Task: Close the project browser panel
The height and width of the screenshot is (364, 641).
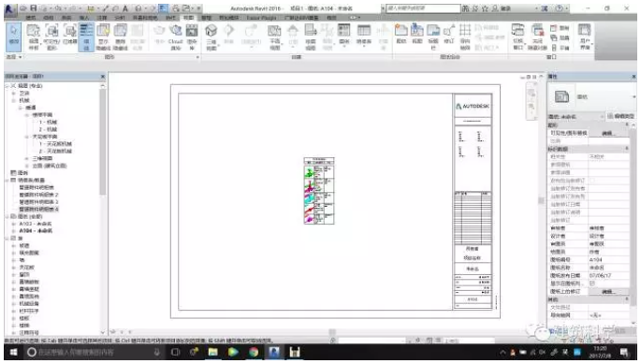Action: point(103,77)
